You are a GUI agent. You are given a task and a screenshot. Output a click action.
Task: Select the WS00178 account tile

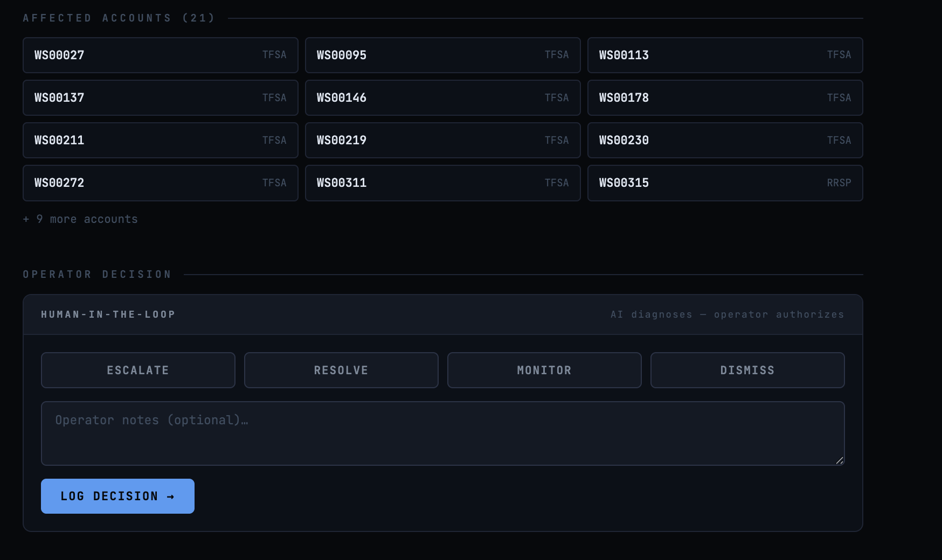pyautogui.click(x=725, y=97)
